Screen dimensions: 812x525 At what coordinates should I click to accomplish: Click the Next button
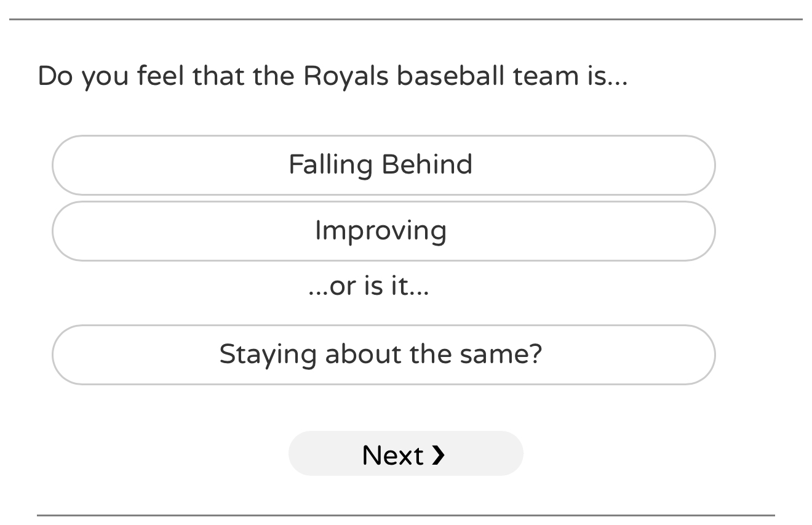coord(405,454)
